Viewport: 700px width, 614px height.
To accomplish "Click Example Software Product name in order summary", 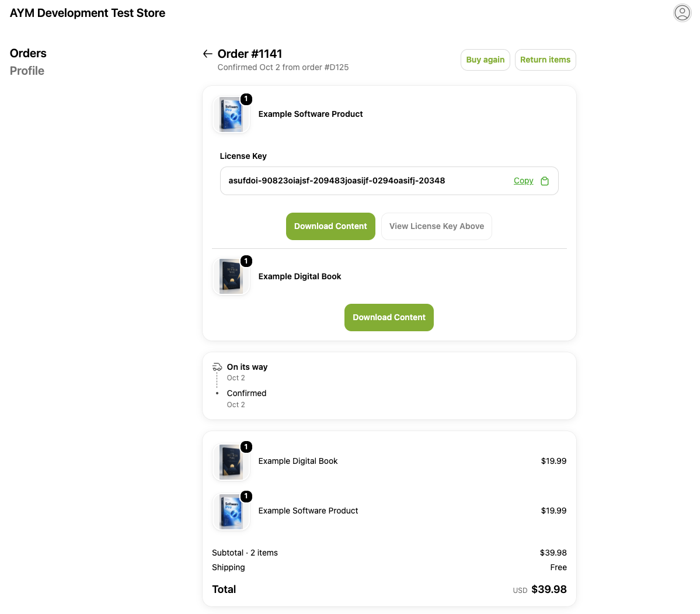I will 308,511.
